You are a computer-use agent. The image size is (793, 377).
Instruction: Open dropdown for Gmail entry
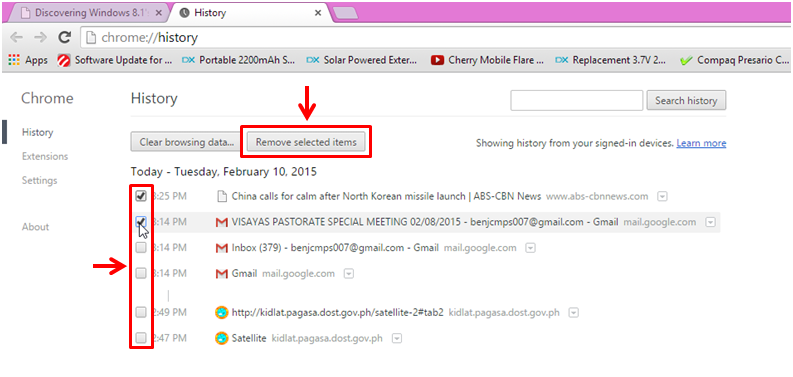348,274
